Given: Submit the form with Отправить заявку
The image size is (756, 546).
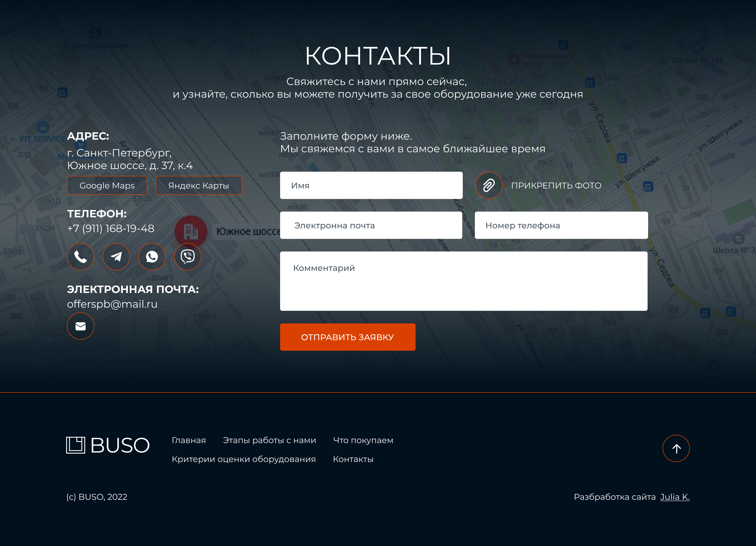Looking at the screenshot, I should pyautogui.click(x=348, y=337).
